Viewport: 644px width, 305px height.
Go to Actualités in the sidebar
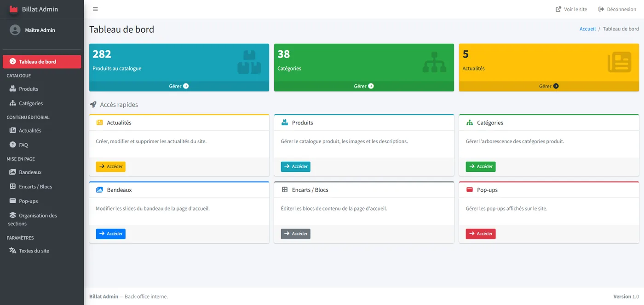tap(42, 130)
